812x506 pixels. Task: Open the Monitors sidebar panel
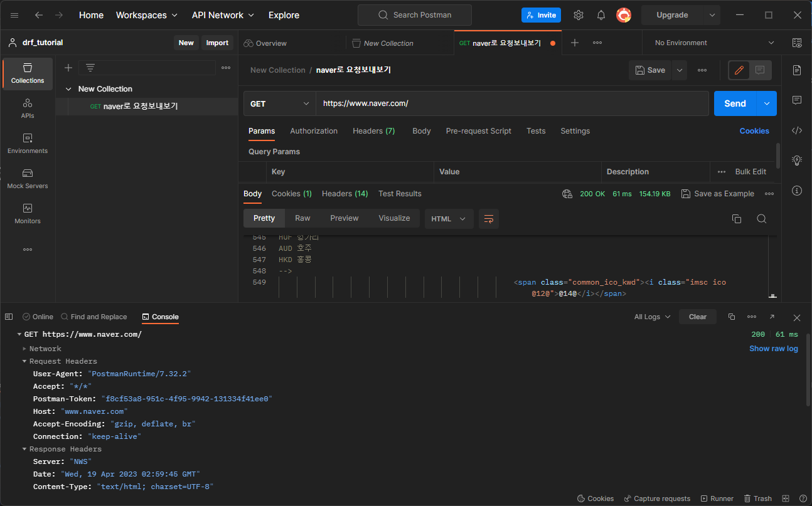coord(28,214)
